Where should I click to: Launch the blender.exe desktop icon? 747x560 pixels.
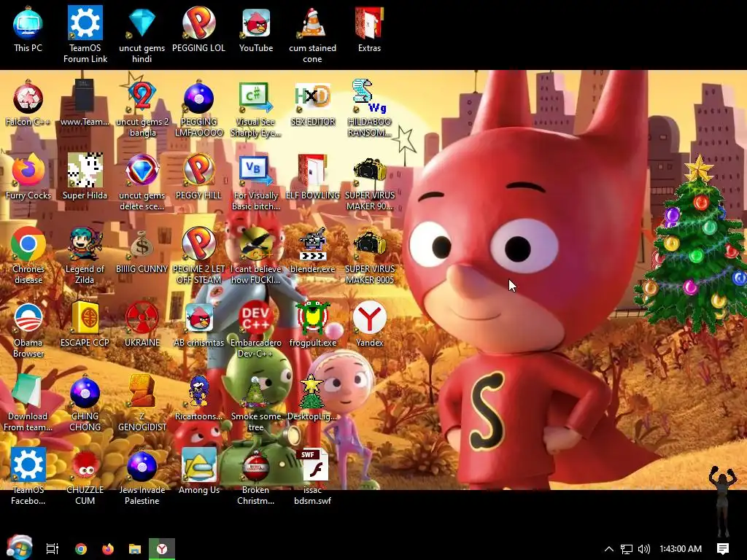[312, 251]
